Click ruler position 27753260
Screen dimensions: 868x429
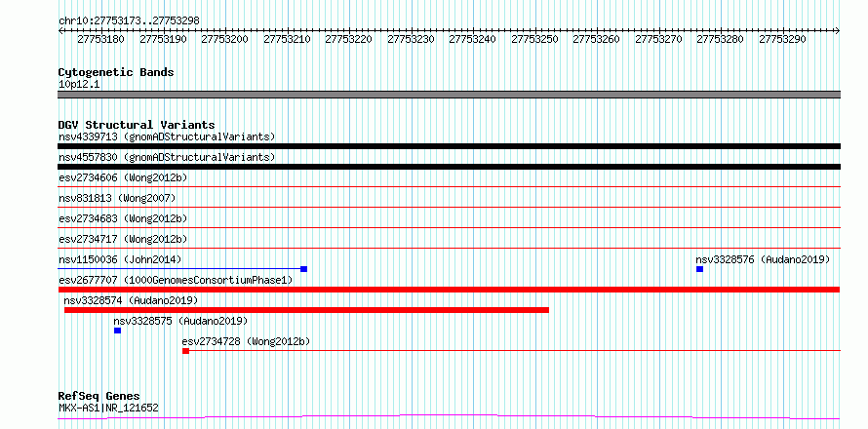[x=597, y=39]
